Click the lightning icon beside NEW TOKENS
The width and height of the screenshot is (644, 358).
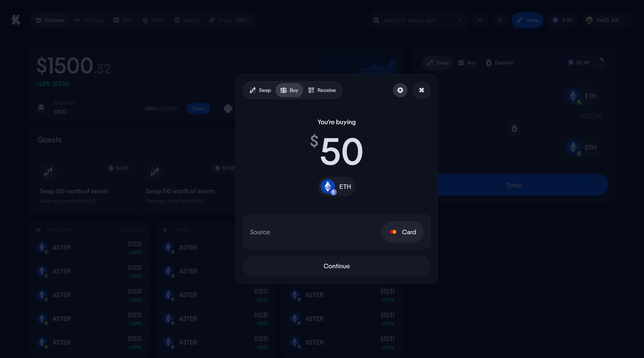[38, 230]
